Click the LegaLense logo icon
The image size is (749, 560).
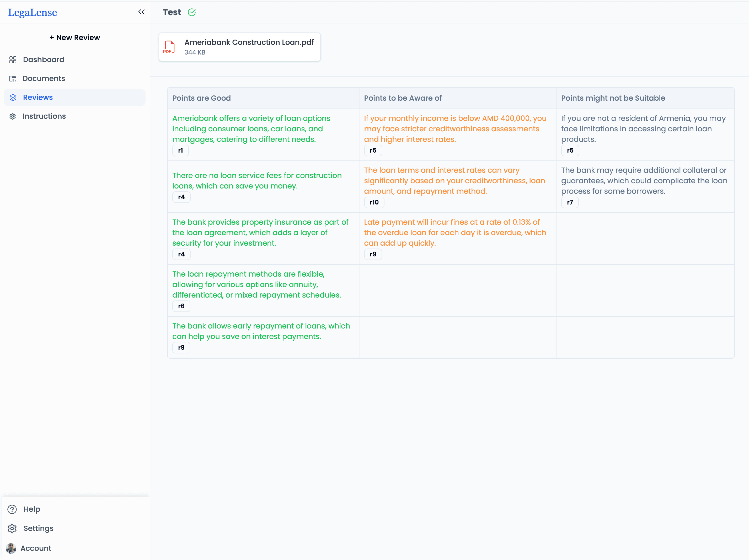click(34, 12)
